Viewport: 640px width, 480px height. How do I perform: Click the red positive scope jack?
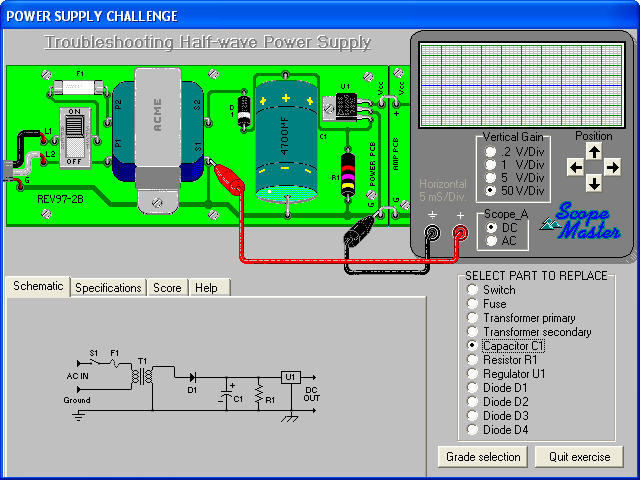point(460,233)
